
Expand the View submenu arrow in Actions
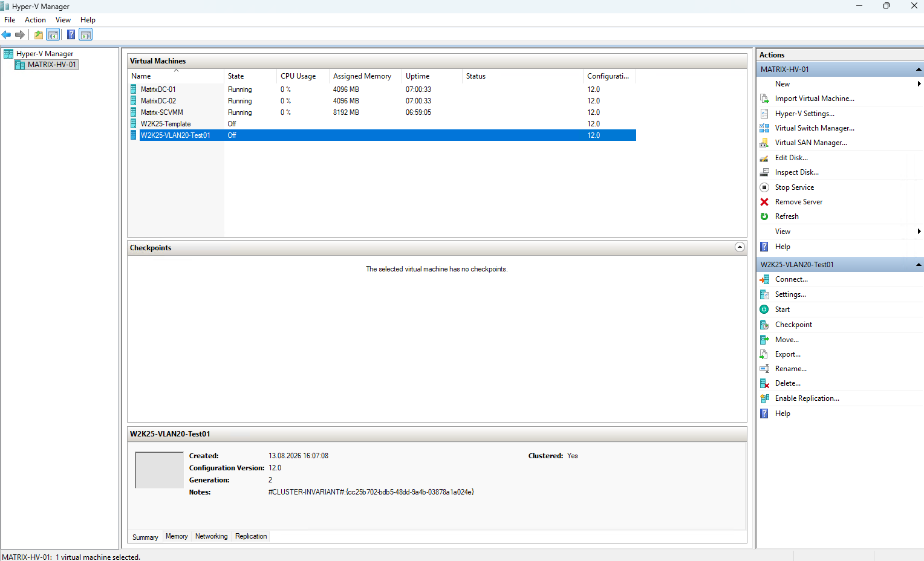pos(919,232)
